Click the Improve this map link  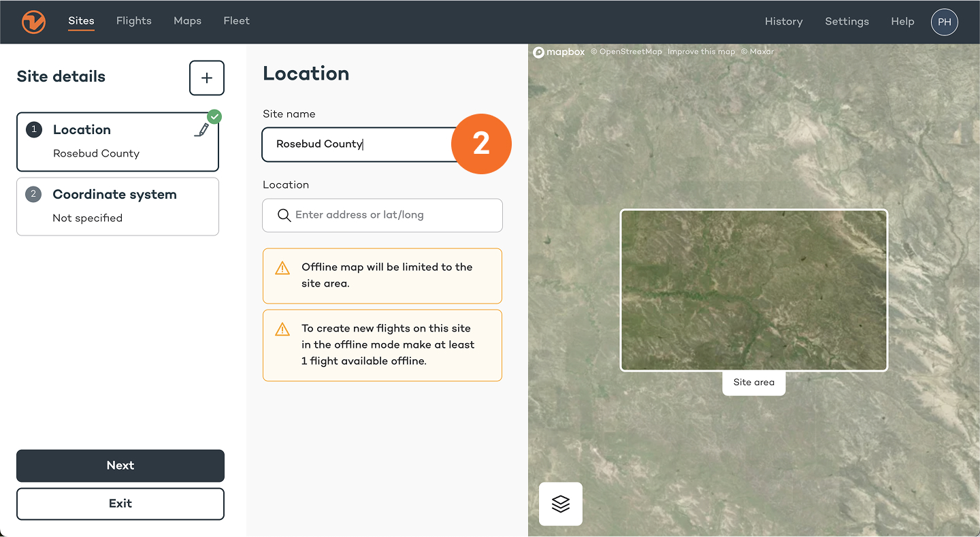(701, 52)
